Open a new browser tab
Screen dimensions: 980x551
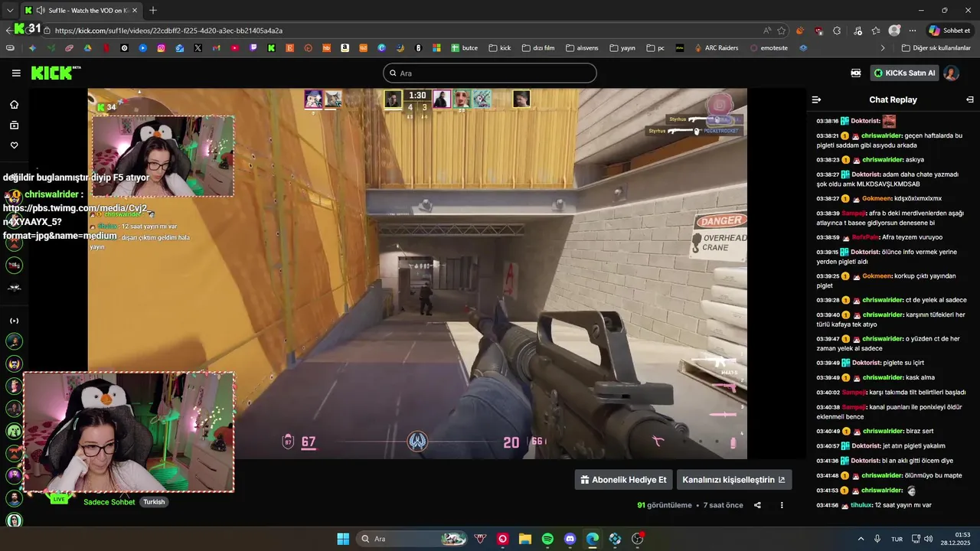[153, 10]
